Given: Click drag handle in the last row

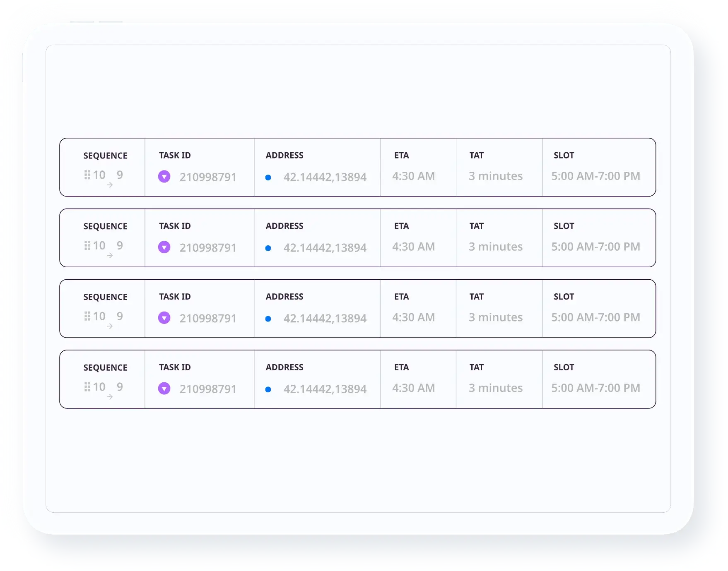Looking at the screenshot, I should click(x=87, y=387).
